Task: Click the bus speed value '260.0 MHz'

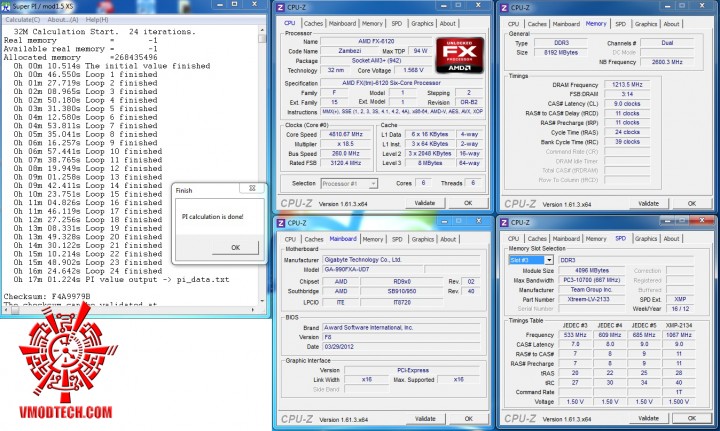Action: click(x=346, y=154)
